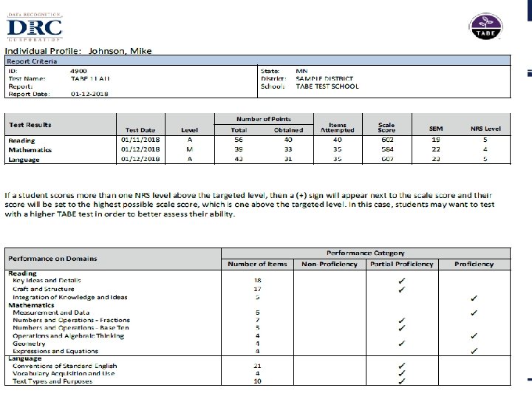
Task: Click the Report Date value 01-12-2018
Action: 89,94
